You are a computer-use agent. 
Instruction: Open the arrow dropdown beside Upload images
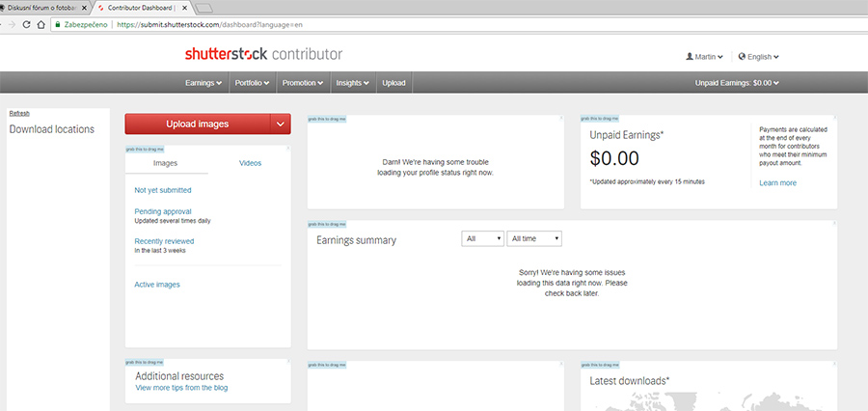point(280,124)
